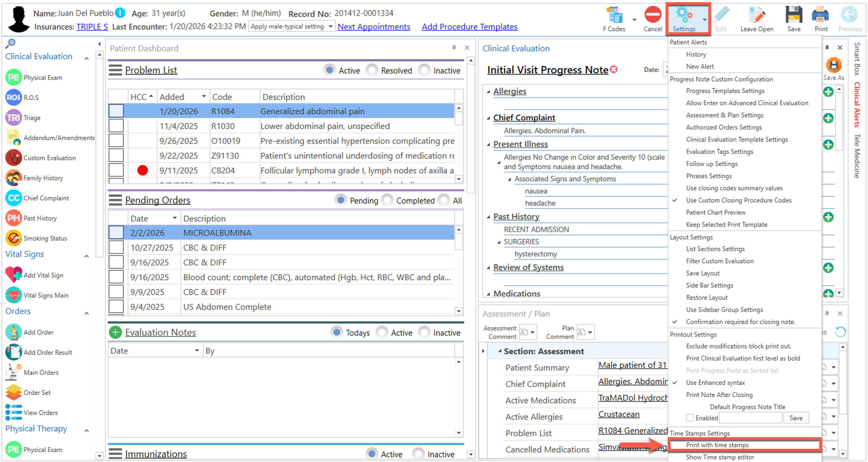Select Print with time stamps menu item

pos(717,445)
